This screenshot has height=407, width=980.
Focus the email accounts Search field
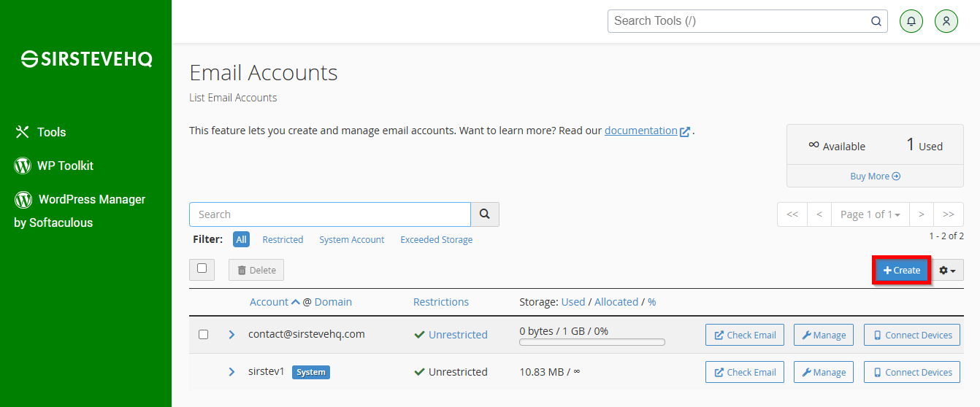coord(330,214)
